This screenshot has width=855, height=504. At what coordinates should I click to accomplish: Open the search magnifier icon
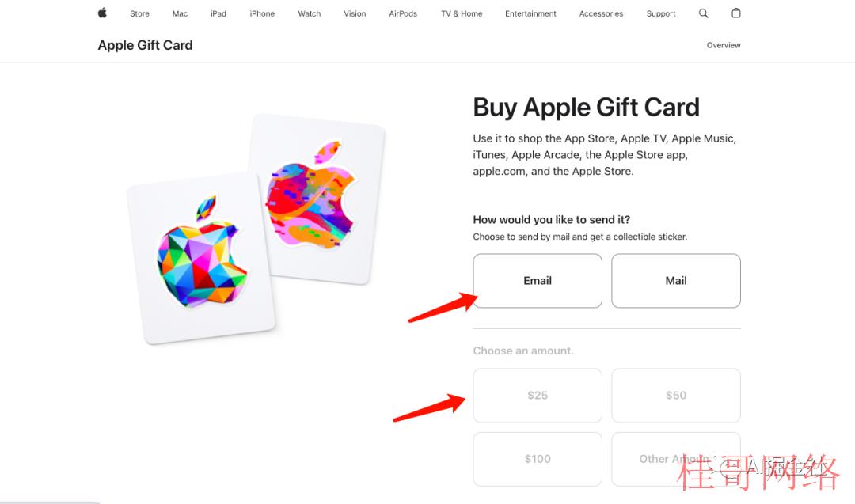[x=704, y=13]
